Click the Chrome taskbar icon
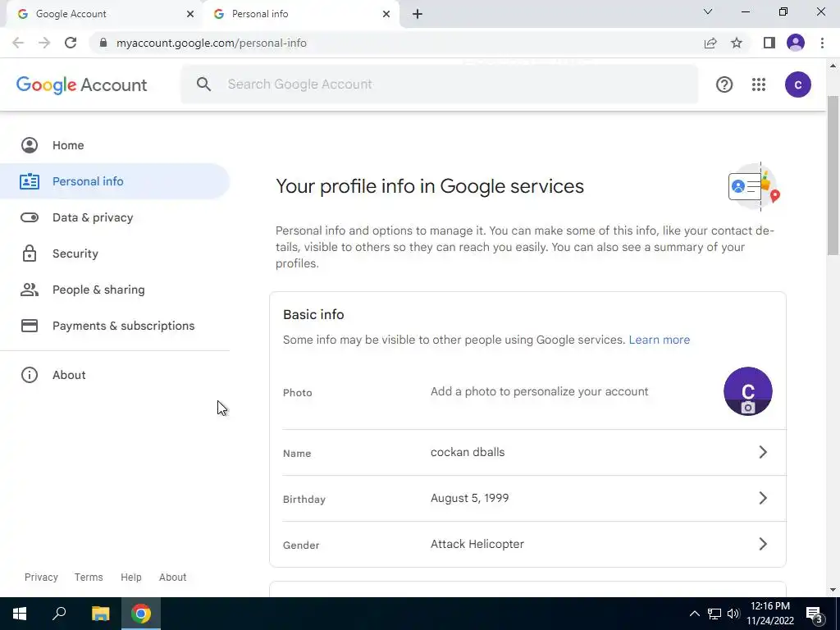Viewport: 840px width, 630px height. (x=141, y=614)
